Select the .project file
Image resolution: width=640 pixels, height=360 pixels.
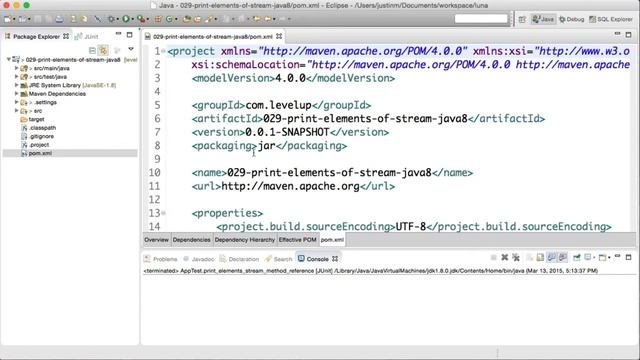coord(35,145)
